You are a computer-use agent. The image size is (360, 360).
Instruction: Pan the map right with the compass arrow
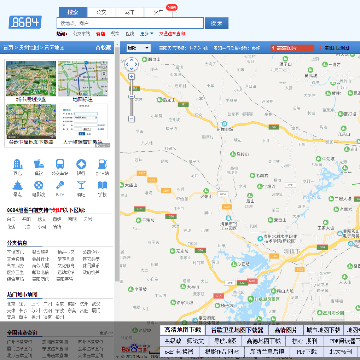click(x=136, y=64)
